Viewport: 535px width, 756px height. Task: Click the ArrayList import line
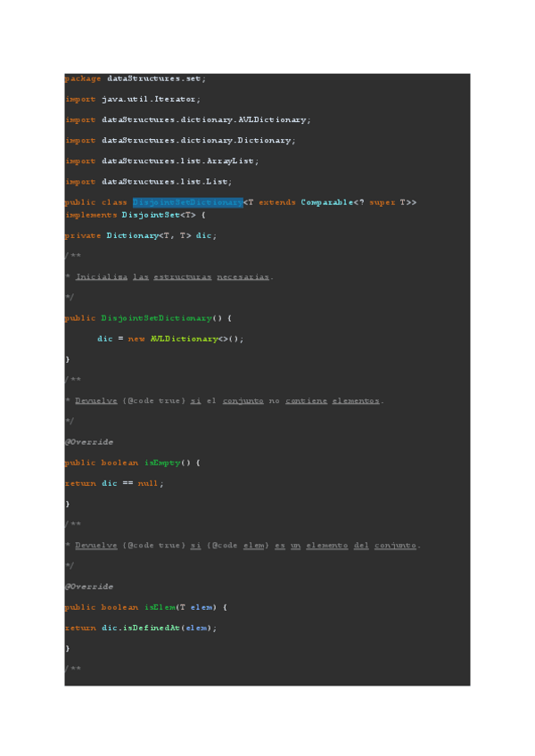click(162, 161)
